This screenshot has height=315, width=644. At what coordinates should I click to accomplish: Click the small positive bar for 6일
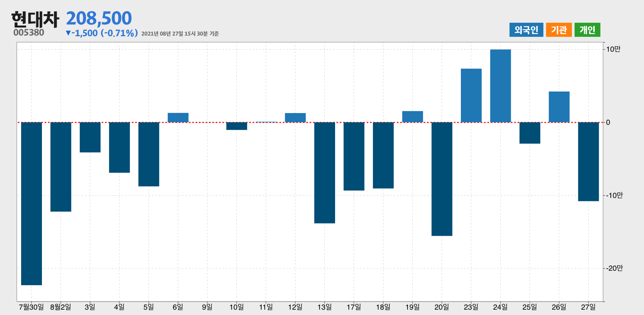(x=178, y=118)
